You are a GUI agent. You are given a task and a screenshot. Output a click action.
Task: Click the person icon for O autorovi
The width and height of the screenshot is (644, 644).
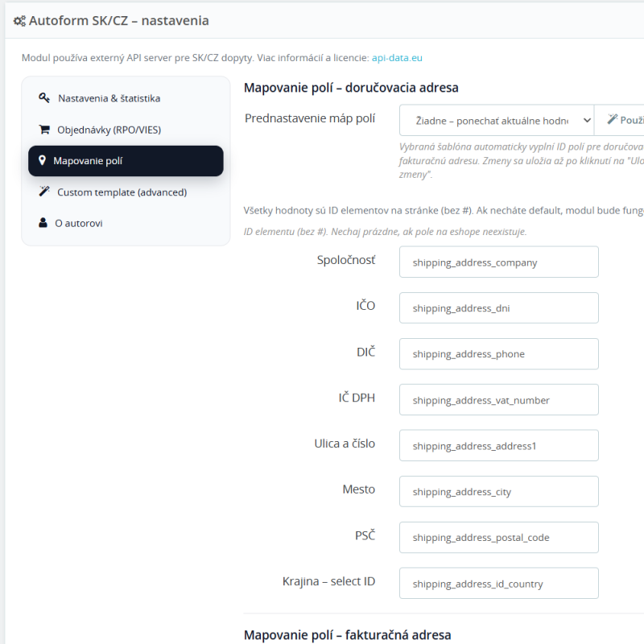point(43,223)
